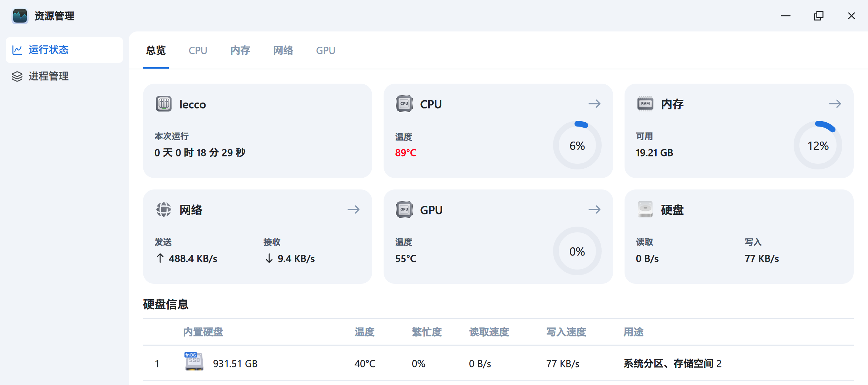Click the 资源管理 app logo icon
Viewport: 868px width, 385px height.
[x=20, y=16]
